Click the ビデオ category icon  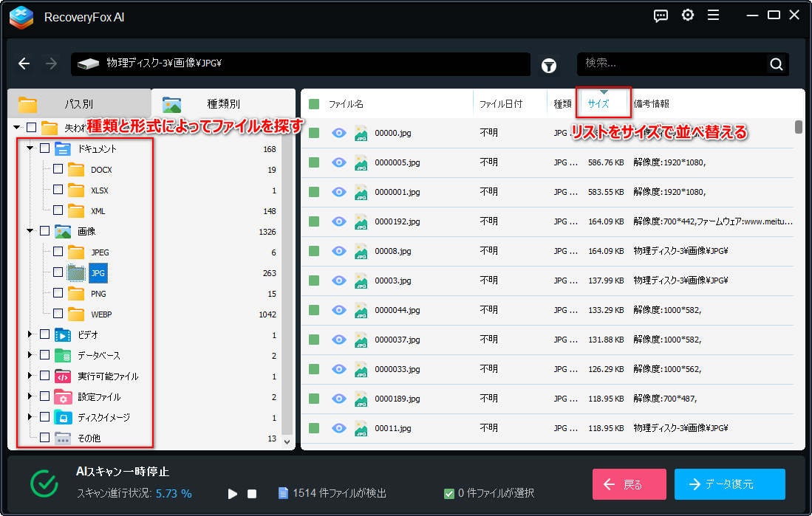pyautogui.click(x=63, y=335)
